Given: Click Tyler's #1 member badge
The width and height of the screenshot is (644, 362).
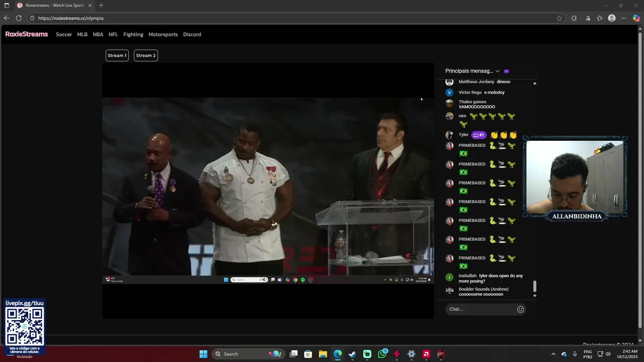Looking at the screenshot, I should (479, 135).
